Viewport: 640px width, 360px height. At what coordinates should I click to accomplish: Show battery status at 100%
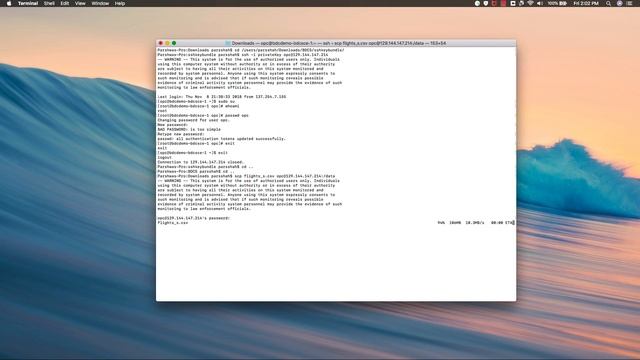[557, 3]
